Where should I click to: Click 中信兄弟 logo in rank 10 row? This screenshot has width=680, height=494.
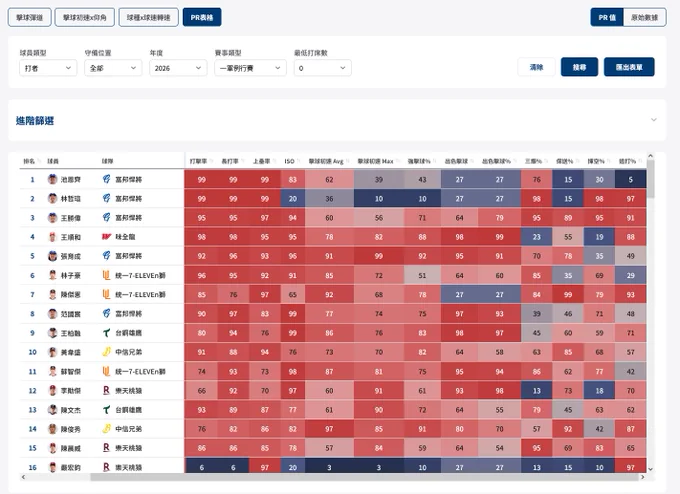[x=107, y=352]
